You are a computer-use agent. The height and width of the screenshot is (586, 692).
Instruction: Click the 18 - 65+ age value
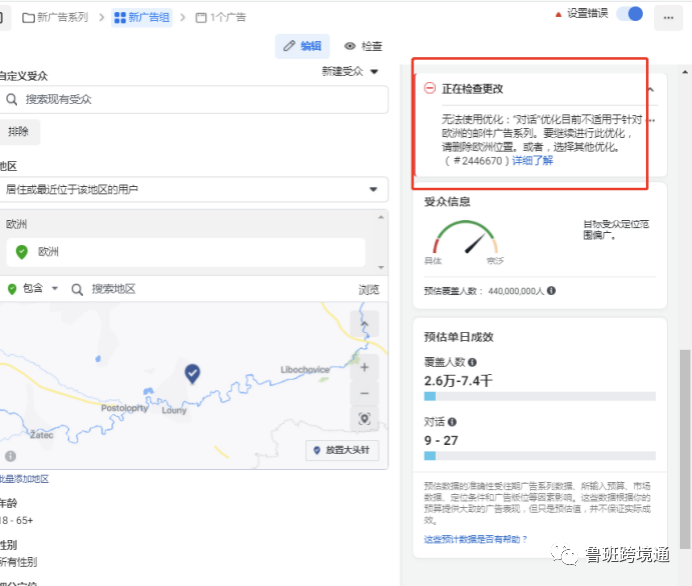17,520
